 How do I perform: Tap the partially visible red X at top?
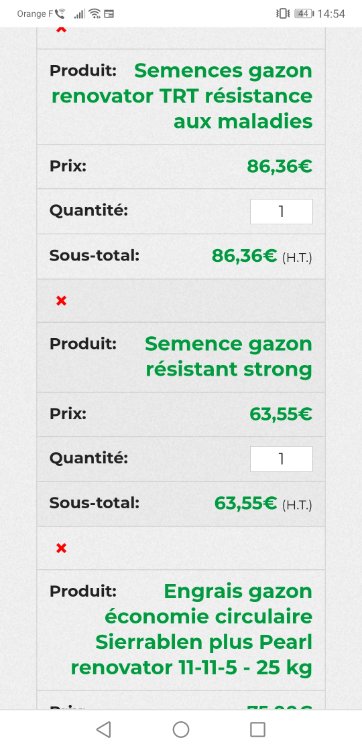coord(61,30)
